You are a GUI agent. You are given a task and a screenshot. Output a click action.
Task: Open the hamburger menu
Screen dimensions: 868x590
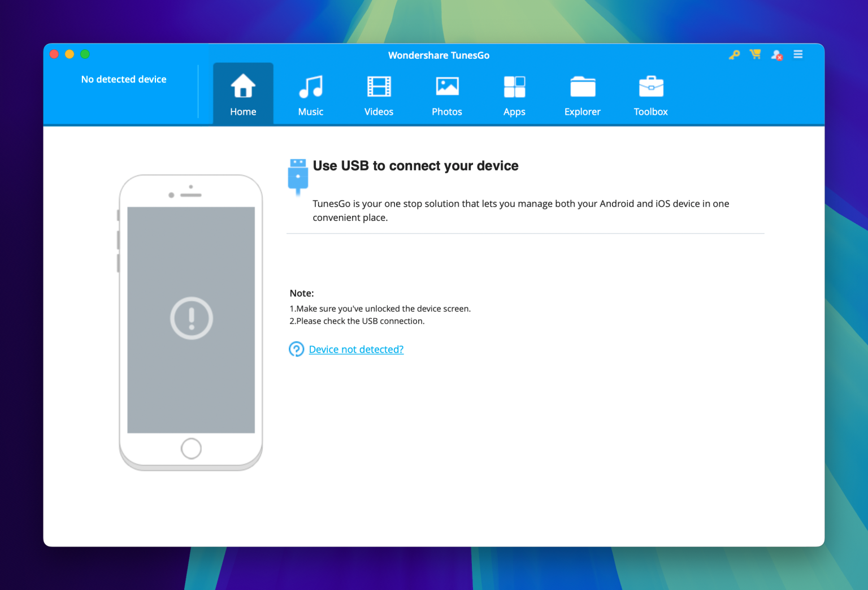(798, 54)
